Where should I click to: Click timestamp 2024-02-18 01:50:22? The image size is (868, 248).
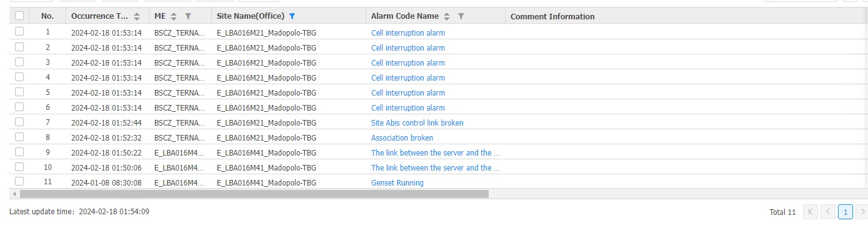click(106, 153)
